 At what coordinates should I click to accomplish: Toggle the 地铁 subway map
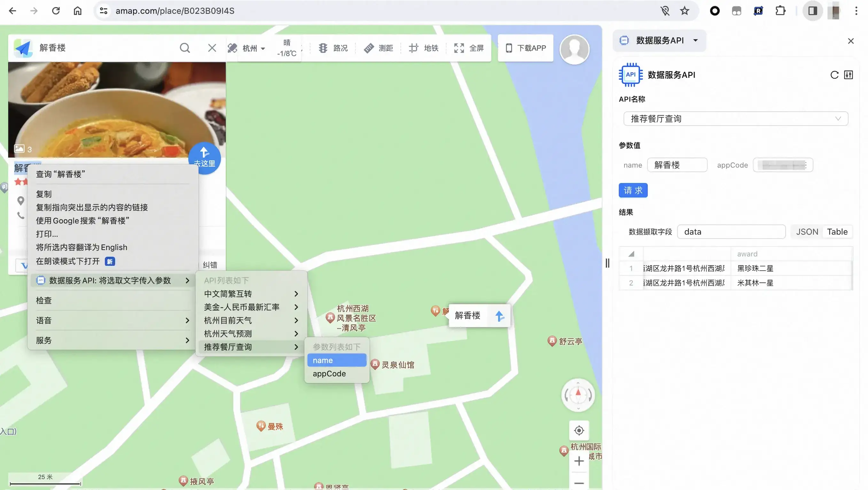point(423,48)
